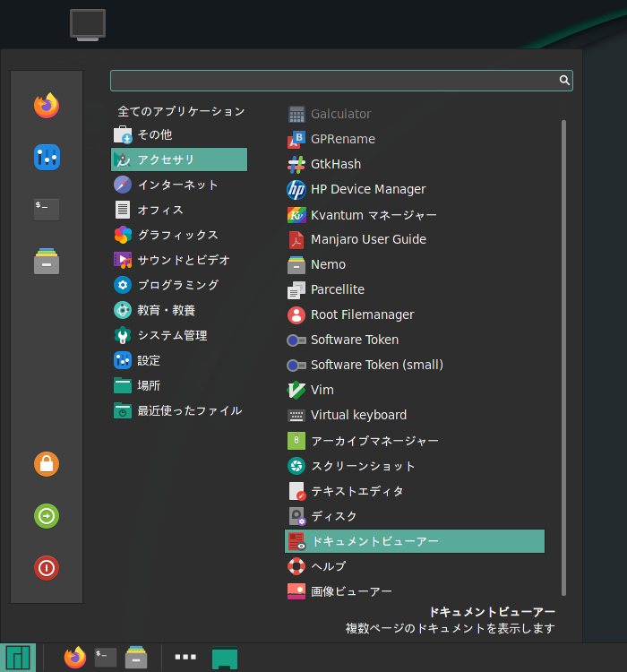This screenshot has width=627, height=672.
Task: Select アクセサリ category
Action: point(179,159)
